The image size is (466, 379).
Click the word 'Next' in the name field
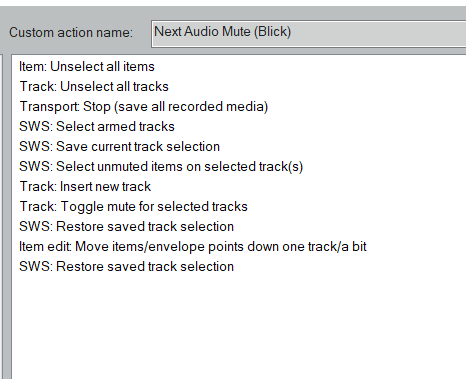point(168,32)
